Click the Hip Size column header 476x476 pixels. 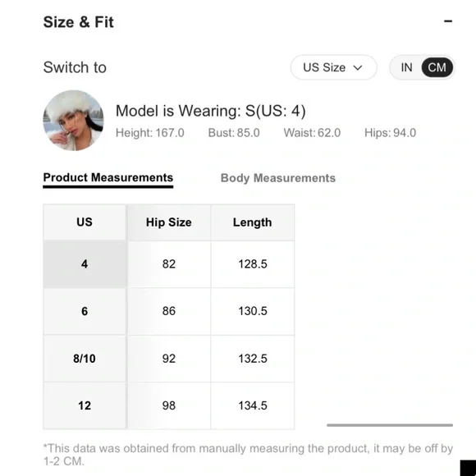[x=168, y=222]
